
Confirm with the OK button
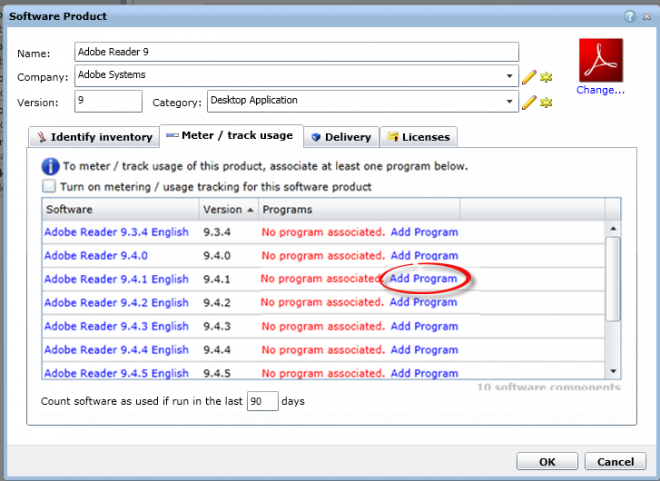(547, 461)
